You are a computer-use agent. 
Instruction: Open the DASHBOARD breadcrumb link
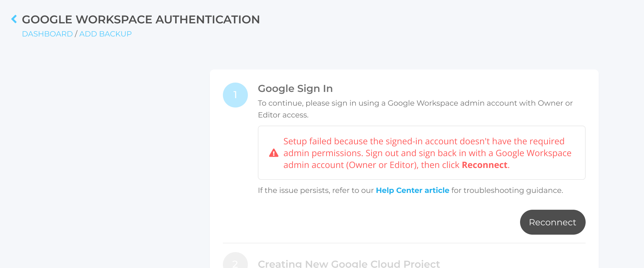pyautogui.click(x=47, y=34)
